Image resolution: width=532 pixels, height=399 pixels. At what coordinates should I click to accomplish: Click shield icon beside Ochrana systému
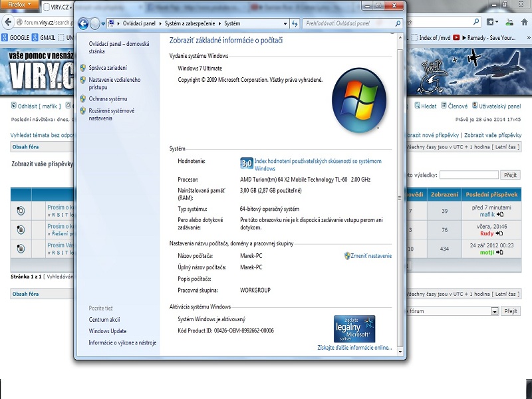click(x=82, y=98)
